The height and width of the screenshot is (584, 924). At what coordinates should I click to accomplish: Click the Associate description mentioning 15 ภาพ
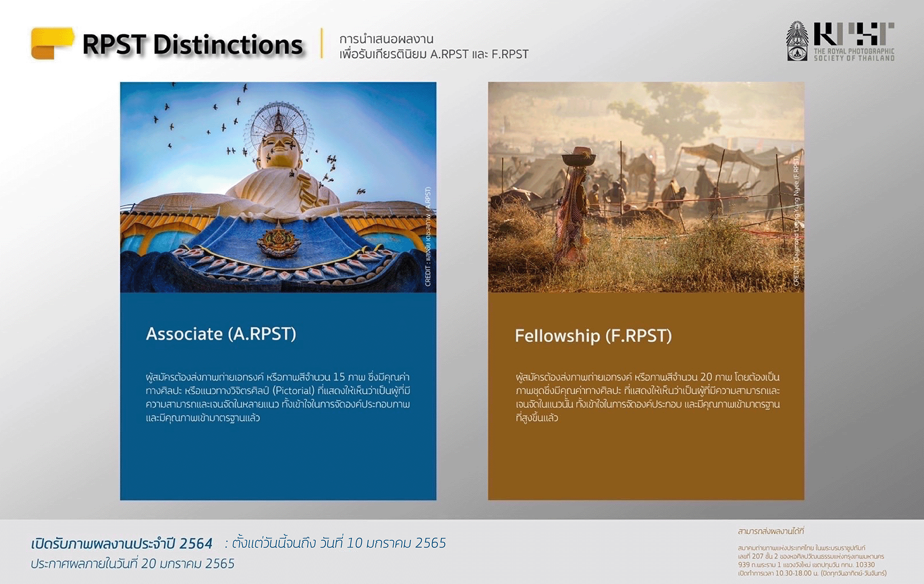[278, 397]
